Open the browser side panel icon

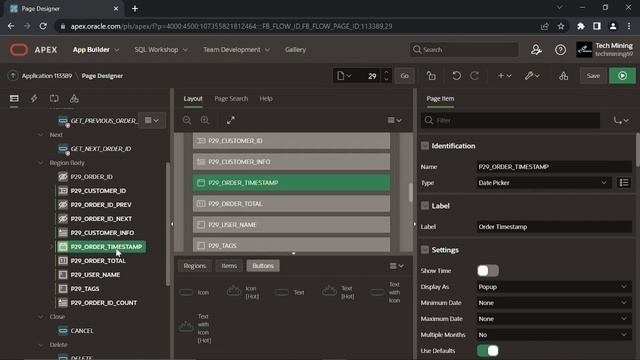[x=597, y=26]
